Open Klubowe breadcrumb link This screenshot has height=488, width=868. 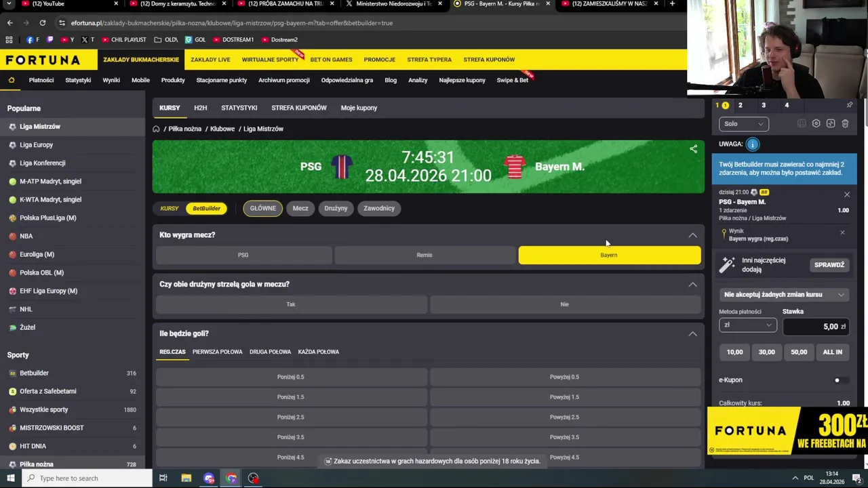point(222,129)
